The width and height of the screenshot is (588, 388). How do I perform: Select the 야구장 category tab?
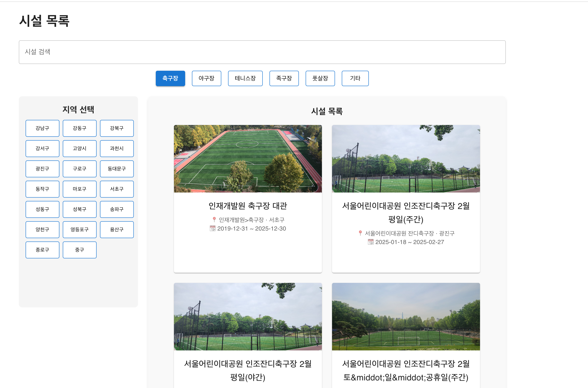[206, 79]
